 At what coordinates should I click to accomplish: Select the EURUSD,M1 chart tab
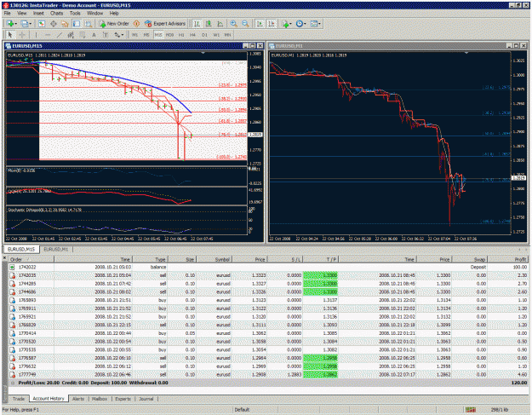click(56, 250)
